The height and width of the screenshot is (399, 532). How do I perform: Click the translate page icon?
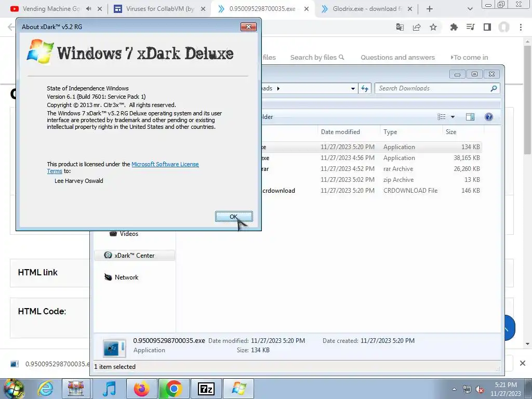tap(400, 27)
